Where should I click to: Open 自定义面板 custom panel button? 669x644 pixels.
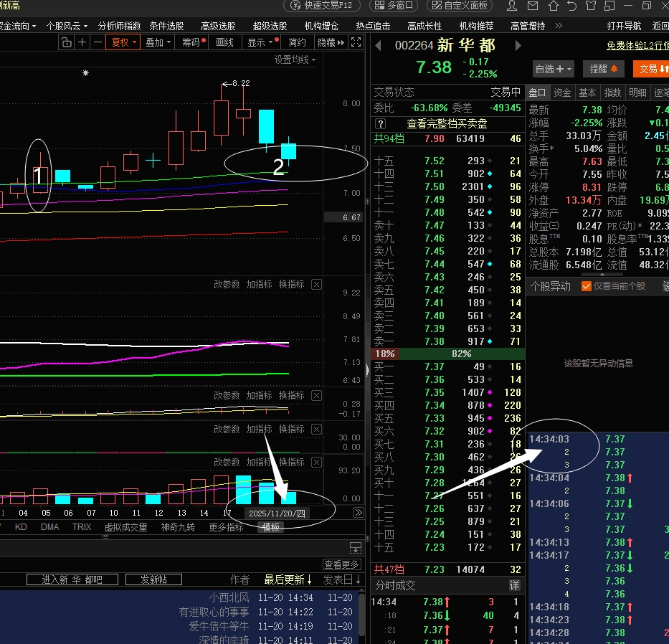pyautogui.click(x=460, y=6)
